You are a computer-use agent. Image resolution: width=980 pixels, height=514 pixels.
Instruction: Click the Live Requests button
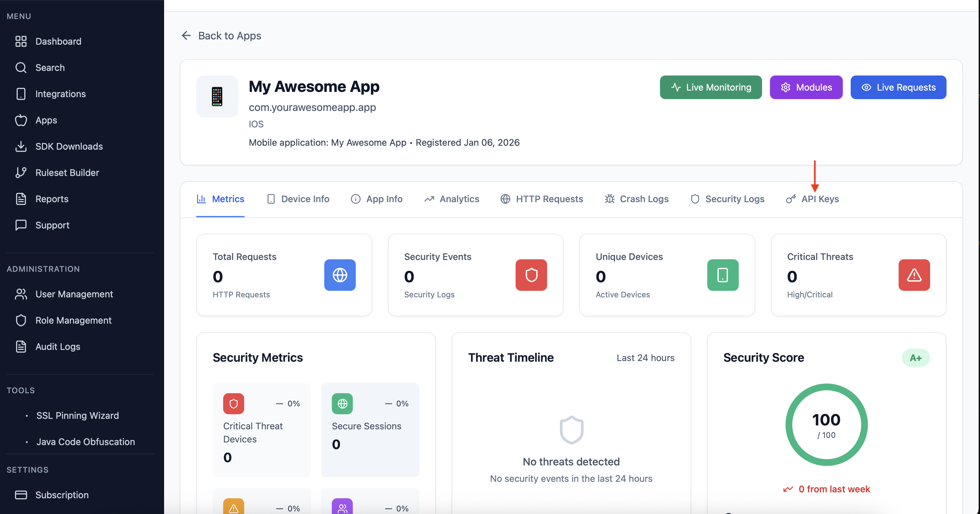click(x=898, y=88)
